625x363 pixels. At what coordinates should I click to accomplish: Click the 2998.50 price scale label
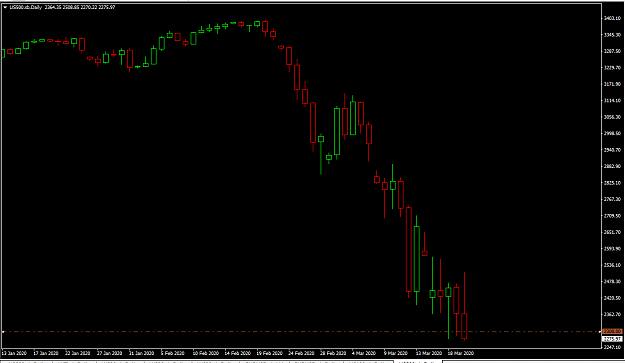click(x=613, y=133)
